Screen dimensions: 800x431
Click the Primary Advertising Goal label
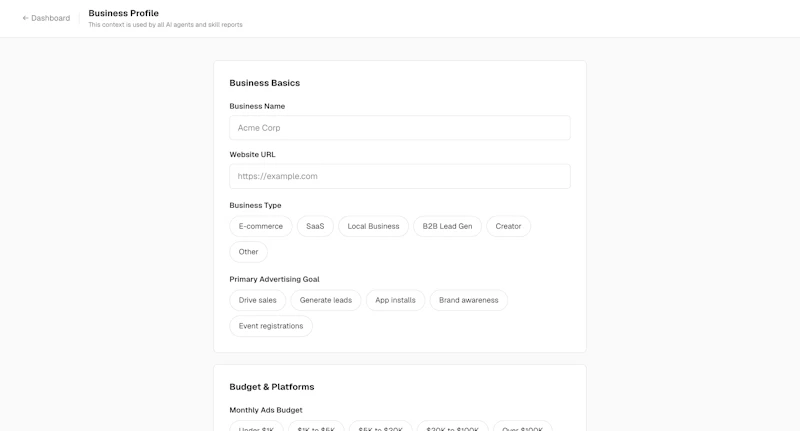tap(274, 279)
